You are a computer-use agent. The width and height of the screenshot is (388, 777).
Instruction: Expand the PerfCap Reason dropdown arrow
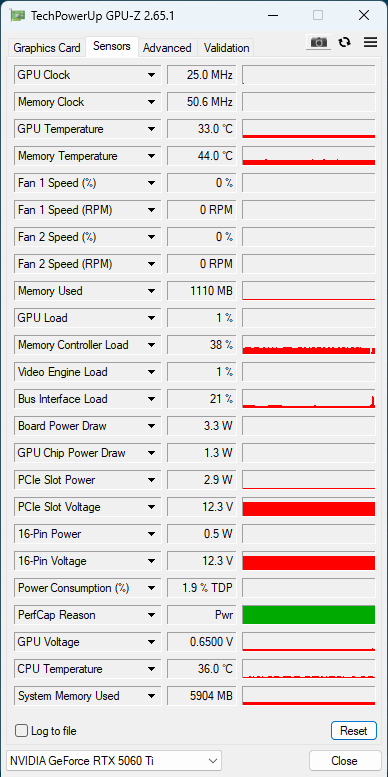151,615
